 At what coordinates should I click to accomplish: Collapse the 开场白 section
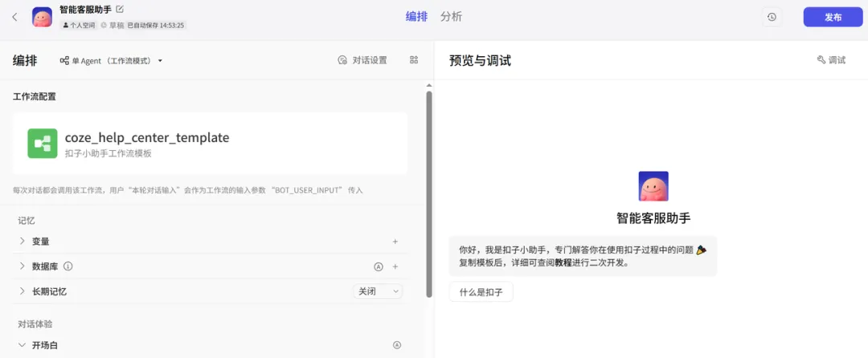pos(23,345)
